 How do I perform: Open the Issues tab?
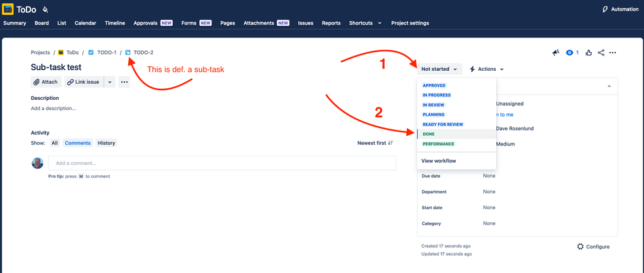pyautogui.click(x=306, y=23)
